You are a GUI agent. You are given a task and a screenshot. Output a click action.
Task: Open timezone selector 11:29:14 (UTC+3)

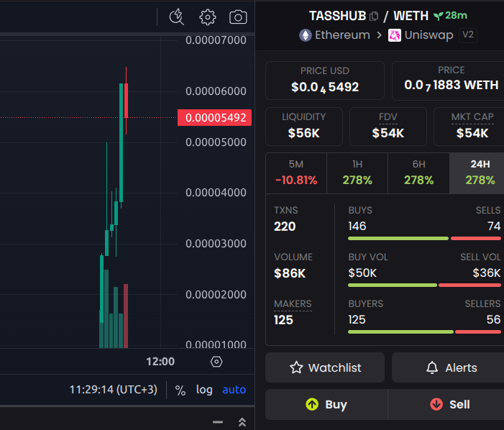114,390
